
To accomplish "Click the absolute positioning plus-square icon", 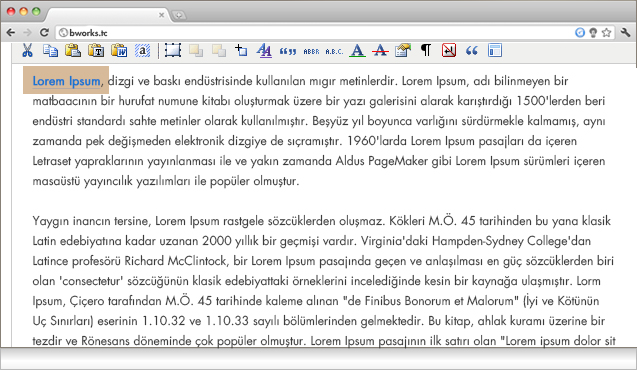I will 241,51.
